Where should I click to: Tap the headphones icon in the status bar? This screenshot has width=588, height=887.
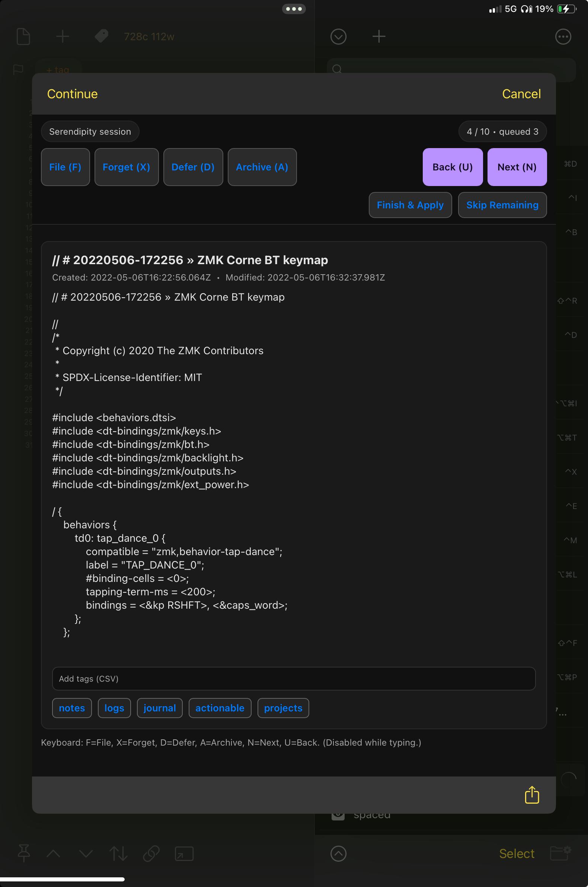click(x=526, y=9)
